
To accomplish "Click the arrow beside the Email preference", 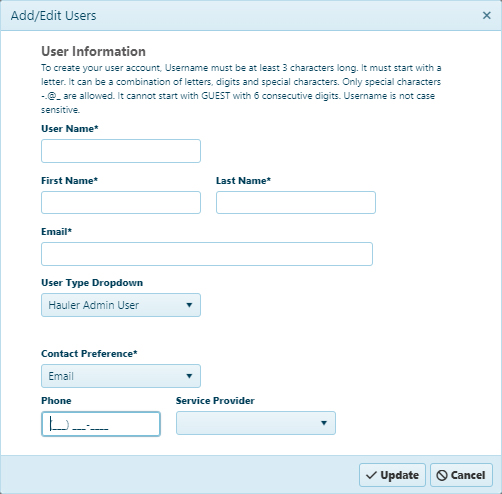I will tap(189, 376).
